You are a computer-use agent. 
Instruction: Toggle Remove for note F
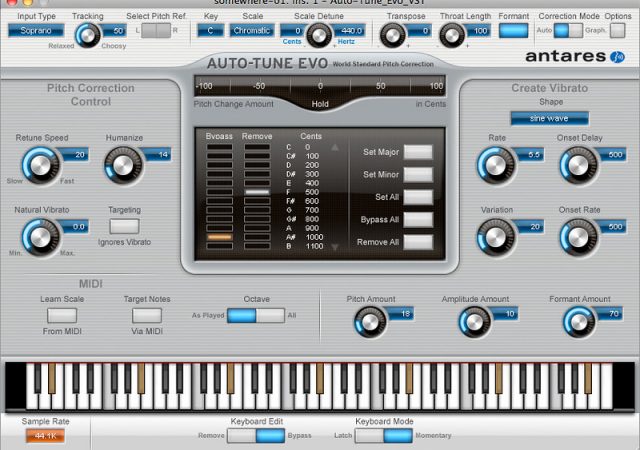pos(257,192)
